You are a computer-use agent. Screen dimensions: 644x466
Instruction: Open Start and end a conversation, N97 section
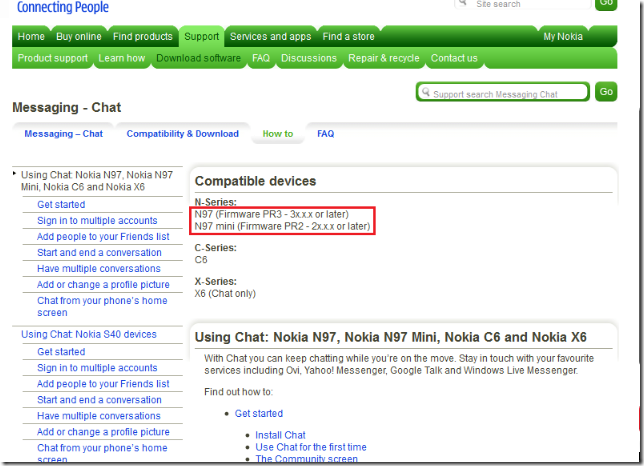click(99, 253)
